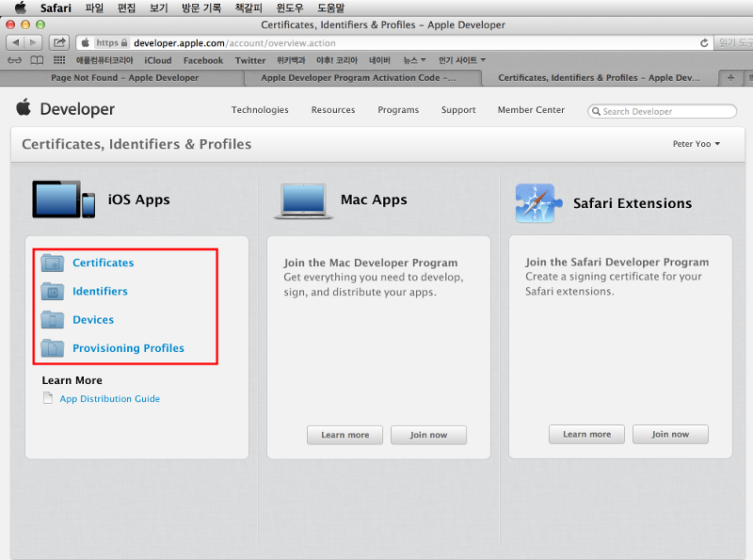Image resolution: width=753 pixels, height=560 pixels.
Task: Open the 네이버 bookmark
Action: pos(379,60)
